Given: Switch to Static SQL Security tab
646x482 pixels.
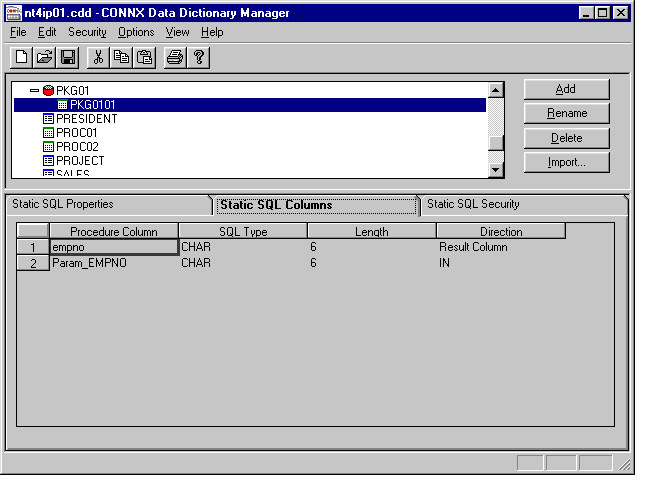Looking at the screenshot, I should [x=523, y=204].
